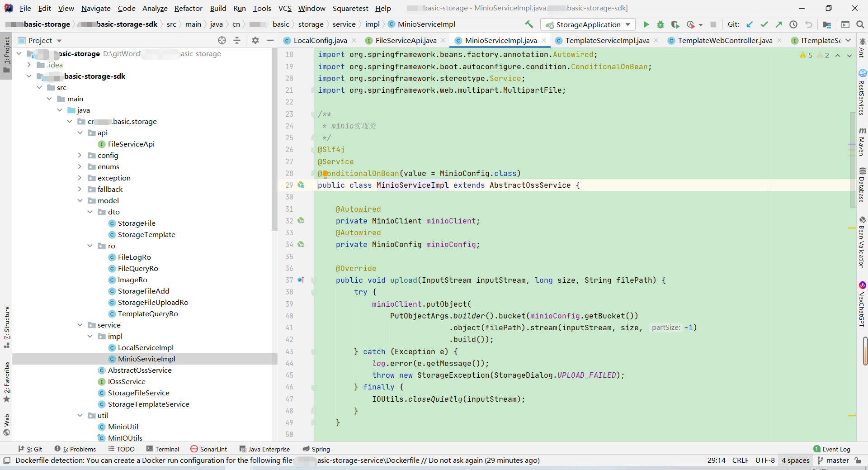Collapse all in Project panel
Image resolution: width=868 pixels, height=470 pixels.
[237, 40]
